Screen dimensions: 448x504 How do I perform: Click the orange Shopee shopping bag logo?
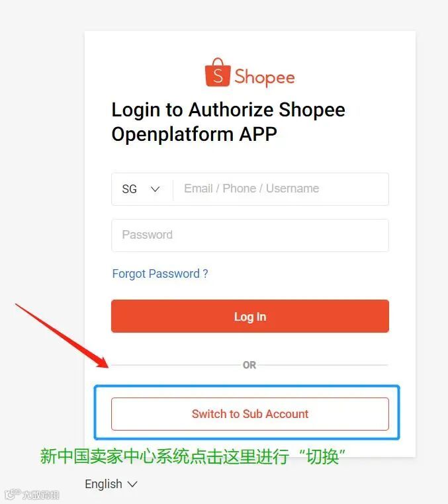click(x=218, y=72)
